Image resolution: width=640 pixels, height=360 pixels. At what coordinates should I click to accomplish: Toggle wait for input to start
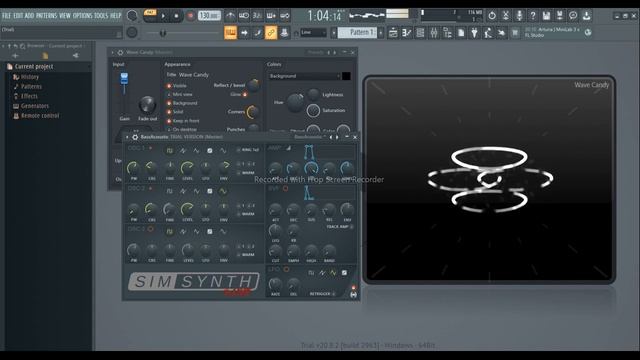tap(244, 16)
